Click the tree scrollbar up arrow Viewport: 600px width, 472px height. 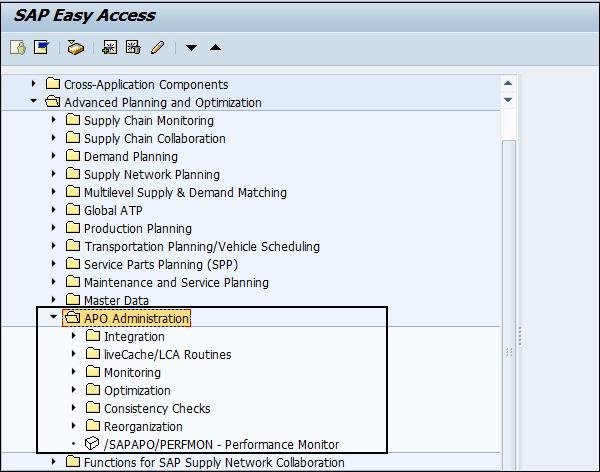coord(508,83)
